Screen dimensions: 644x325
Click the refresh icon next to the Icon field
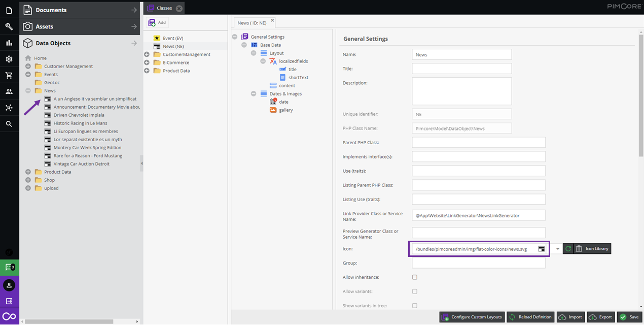(x=568, y=249)
